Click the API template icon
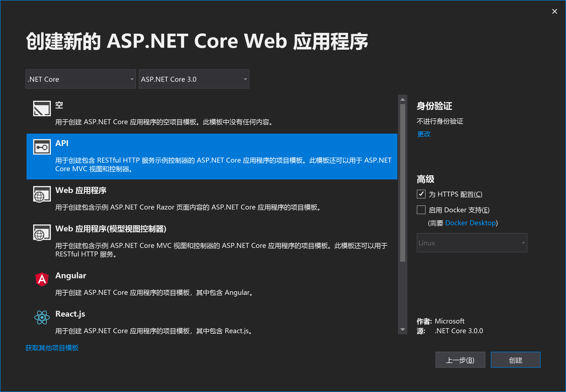This screenshot has height=392, width=566. (42, 147)
